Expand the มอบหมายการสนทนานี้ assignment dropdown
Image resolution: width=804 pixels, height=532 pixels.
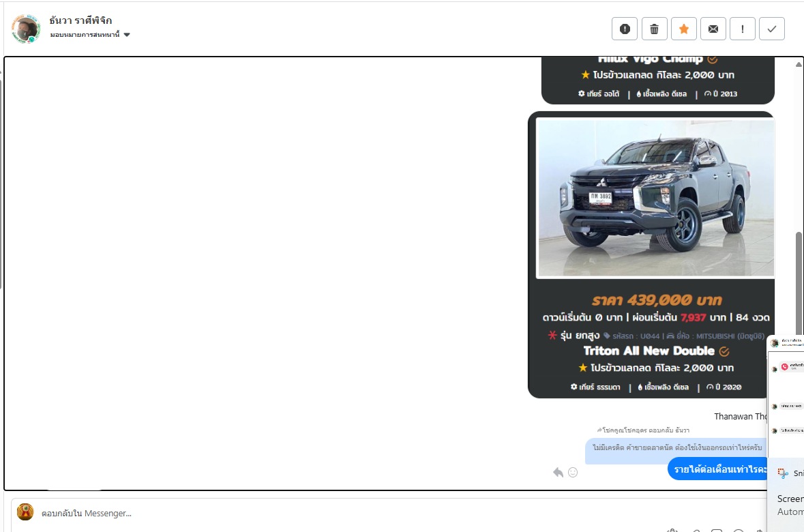tap(90, 35)
